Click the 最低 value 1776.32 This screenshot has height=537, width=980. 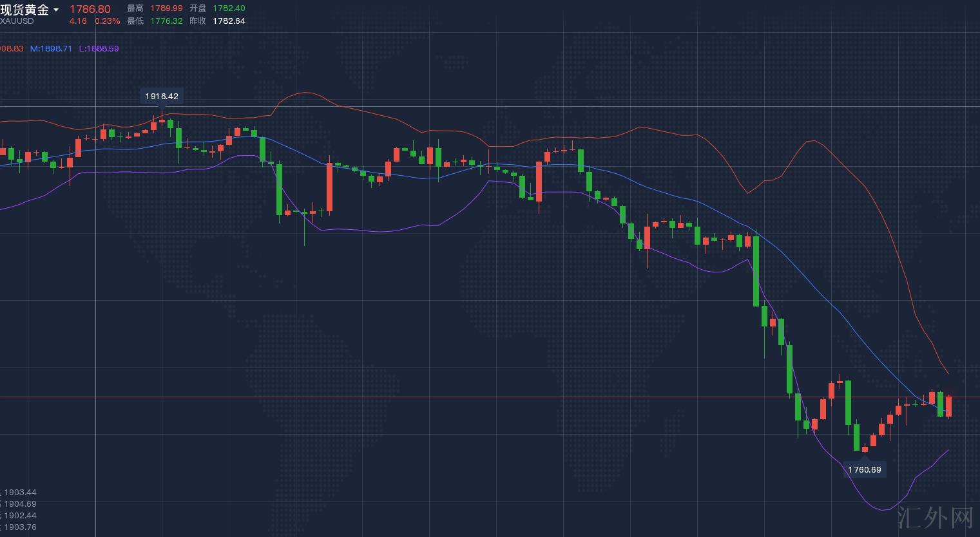click(166, 21)
